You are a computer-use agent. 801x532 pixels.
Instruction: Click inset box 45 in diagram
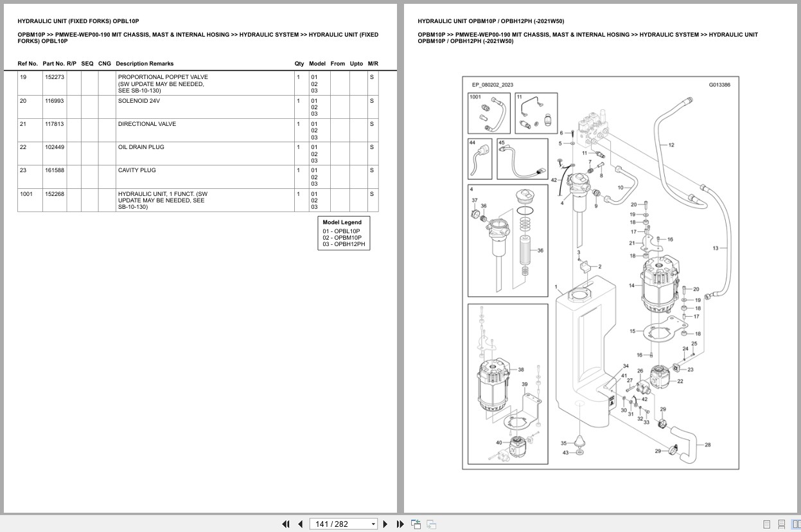[522, 159]
